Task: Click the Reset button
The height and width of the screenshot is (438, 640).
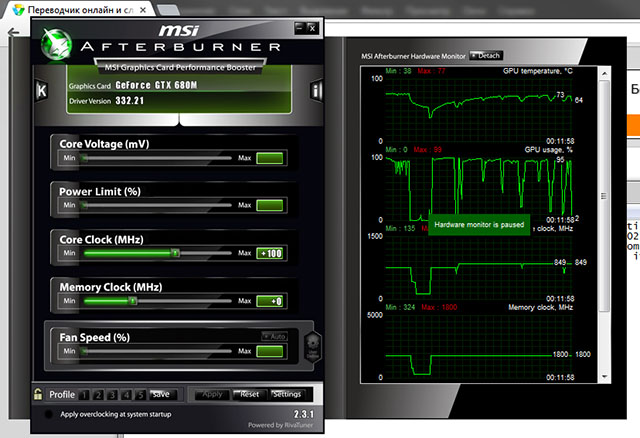Action: [249, 394]
